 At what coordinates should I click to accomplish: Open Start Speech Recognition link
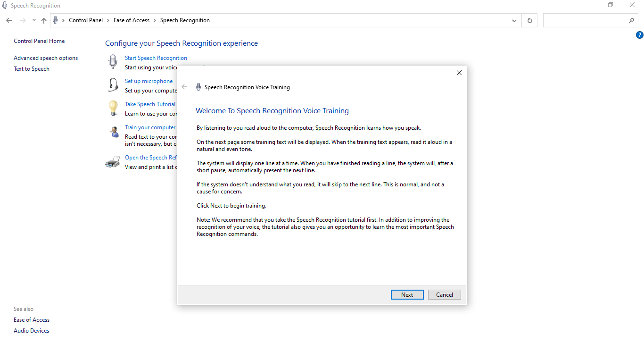[156, 58]
